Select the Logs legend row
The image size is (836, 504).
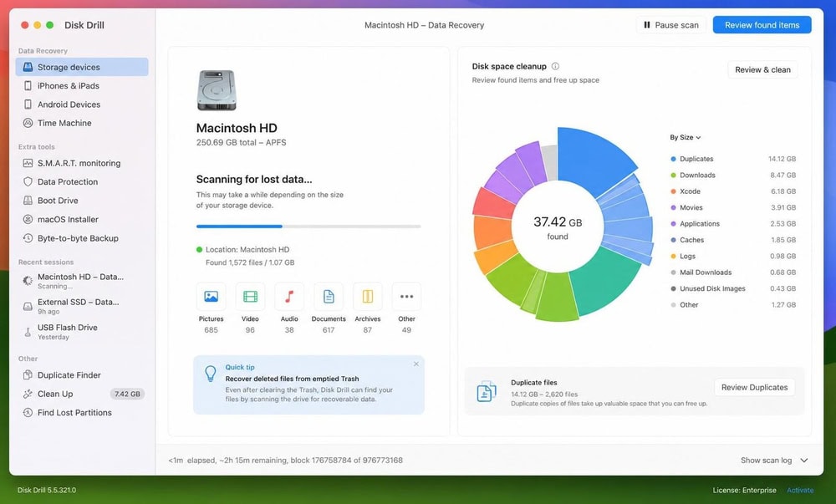732,257
